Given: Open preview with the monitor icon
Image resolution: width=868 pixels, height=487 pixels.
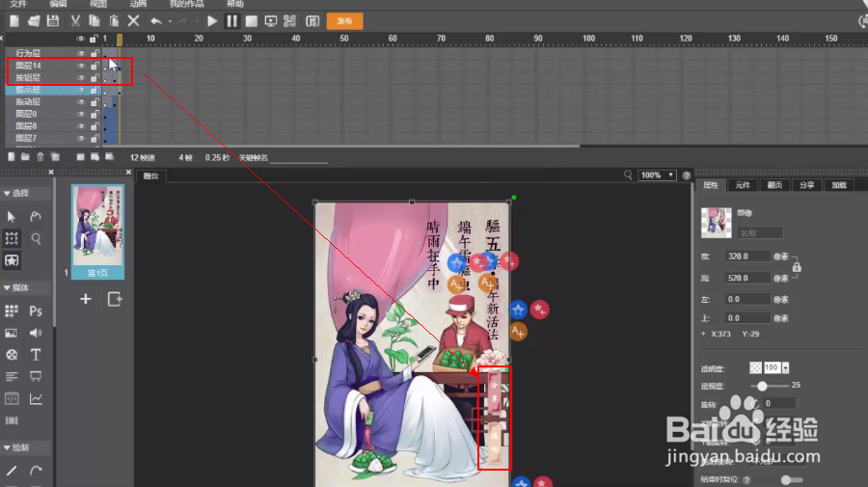Looking at the screenshot, I should click(271, 21).
